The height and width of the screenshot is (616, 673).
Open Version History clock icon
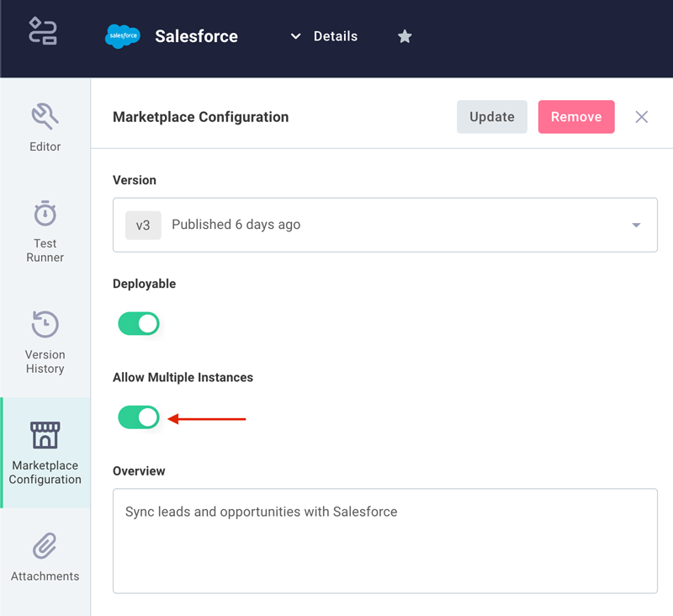45,324
